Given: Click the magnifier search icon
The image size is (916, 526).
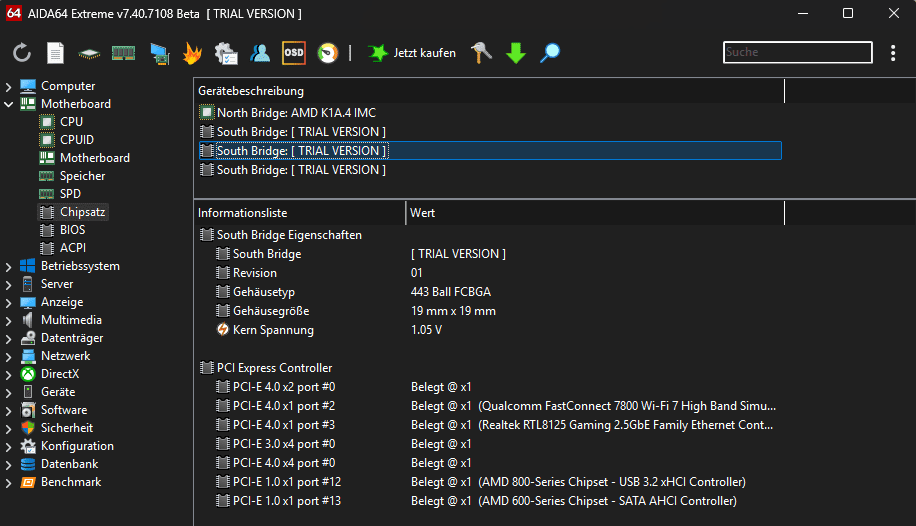Looking at the screenshot, I should pyautogui.click(x=550, y=53).
